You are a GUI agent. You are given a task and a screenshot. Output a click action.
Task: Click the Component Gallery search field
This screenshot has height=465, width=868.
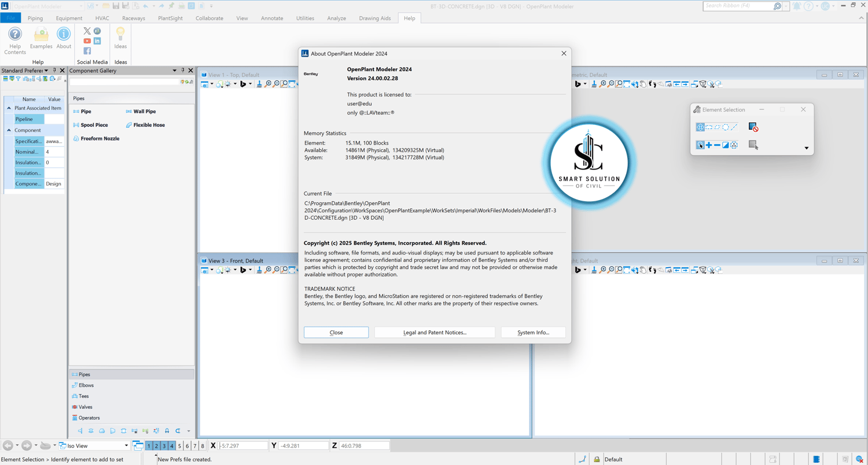124,82
